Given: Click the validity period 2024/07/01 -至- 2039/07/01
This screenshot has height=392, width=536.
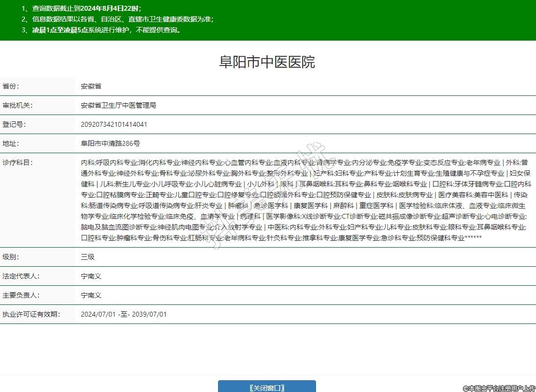Looking at the screenshot, I should tap(123, 314).
